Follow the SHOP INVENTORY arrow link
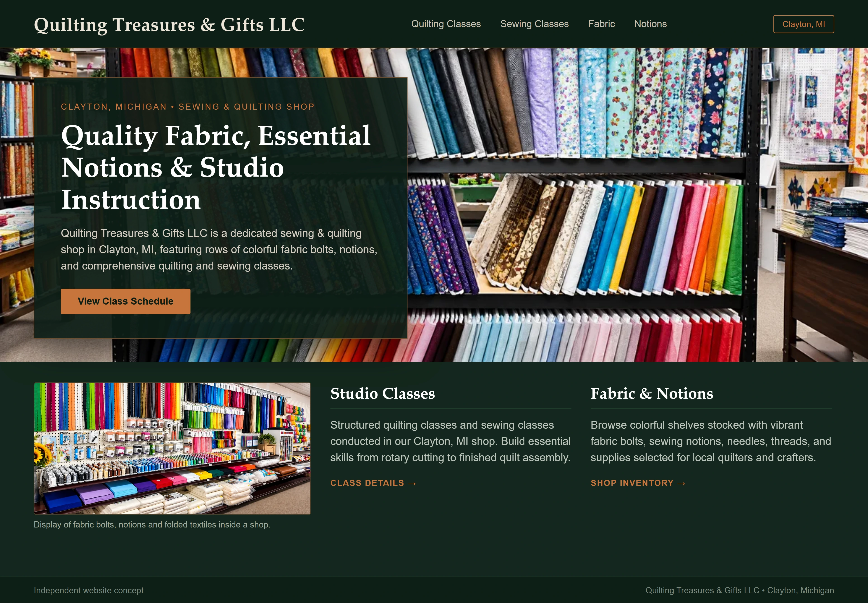The width and height of the screenshot is (868, 603). (x=638, y=483)
